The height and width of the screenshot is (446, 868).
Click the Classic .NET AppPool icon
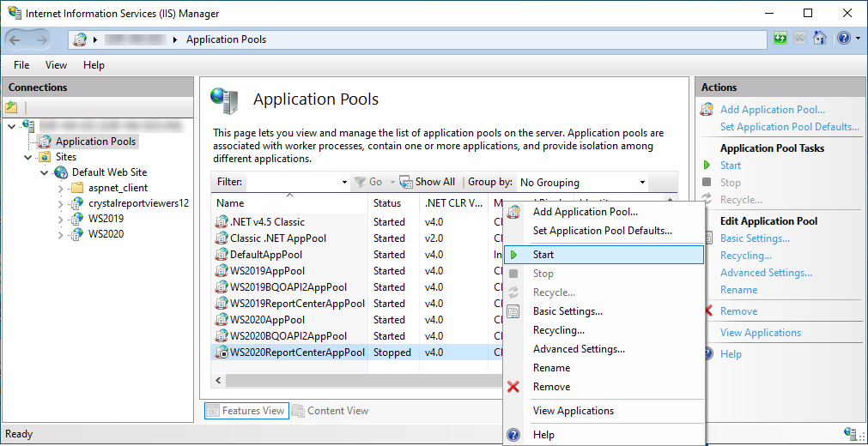coord(222,238)
